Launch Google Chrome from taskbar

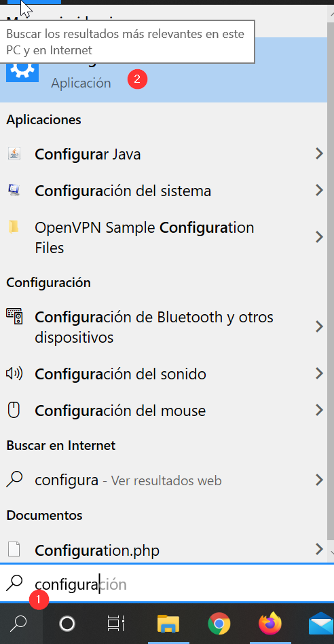click(x=219, y=624)
